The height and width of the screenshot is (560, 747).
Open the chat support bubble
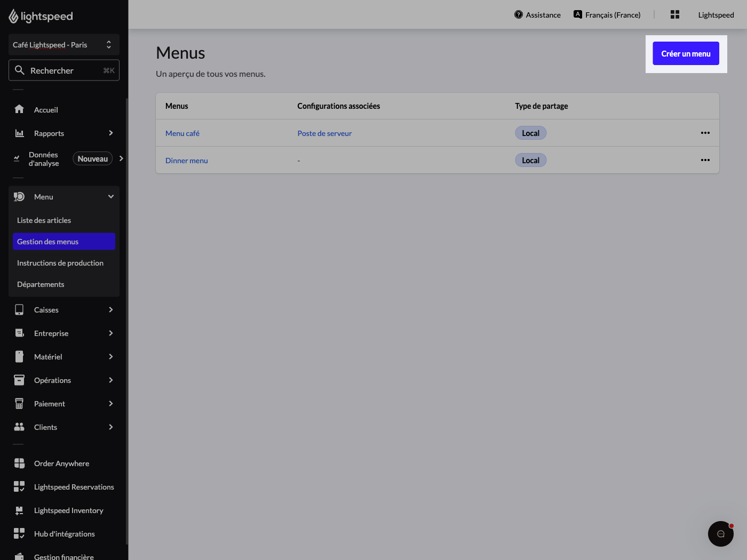tap(721, 534)
